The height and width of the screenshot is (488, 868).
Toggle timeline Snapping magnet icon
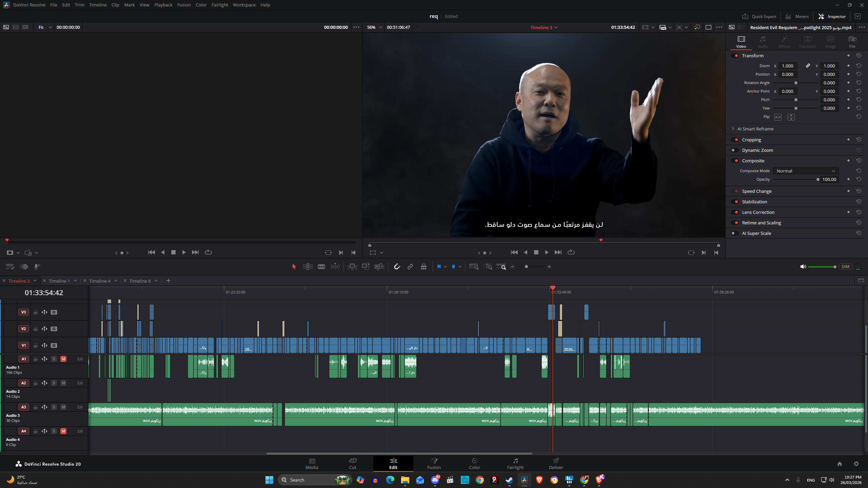[397, 267]
